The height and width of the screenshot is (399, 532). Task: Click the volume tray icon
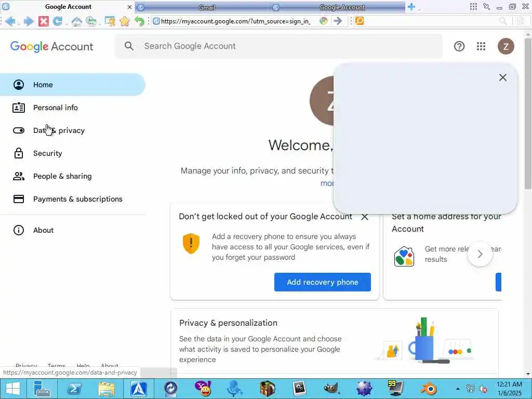(x=483, y=389)
